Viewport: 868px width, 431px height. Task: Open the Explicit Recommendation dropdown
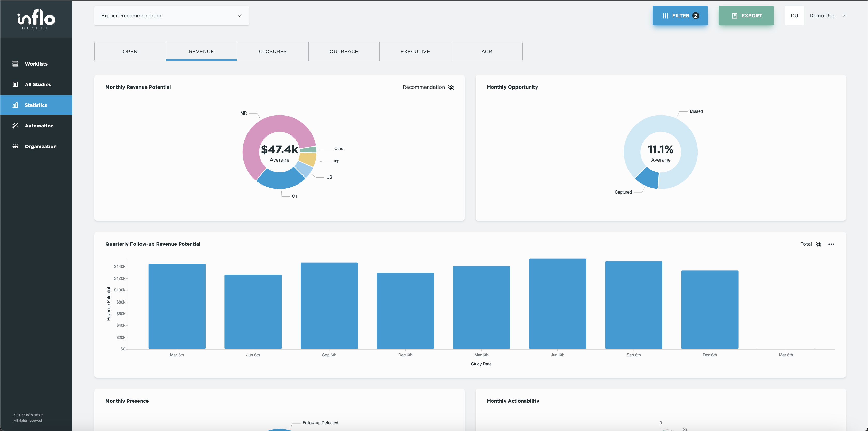click(171, 15)
